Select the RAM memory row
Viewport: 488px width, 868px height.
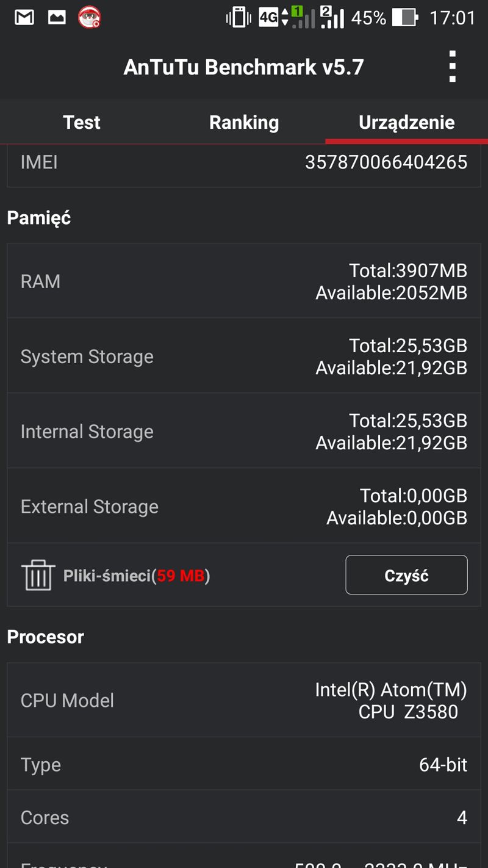point(244,281)
